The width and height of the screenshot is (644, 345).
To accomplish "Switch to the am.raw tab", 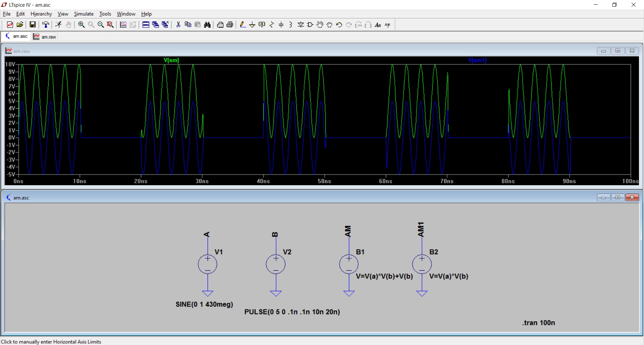I will 45,37.
